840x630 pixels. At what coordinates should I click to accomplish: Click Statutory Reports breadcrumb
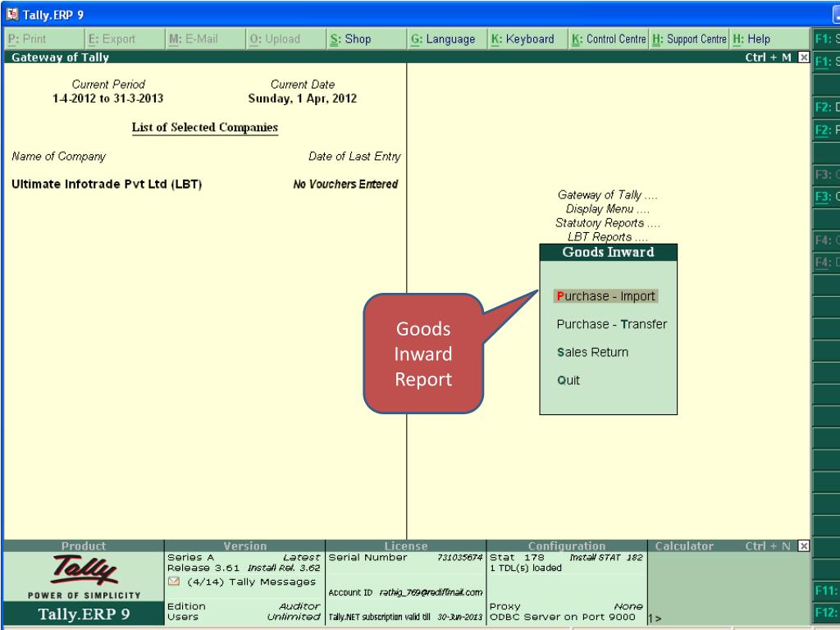click(608, 223)
